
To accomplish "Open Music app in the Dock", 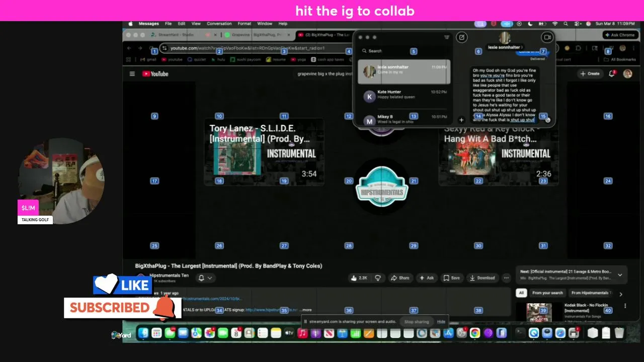I will (302, 333).
